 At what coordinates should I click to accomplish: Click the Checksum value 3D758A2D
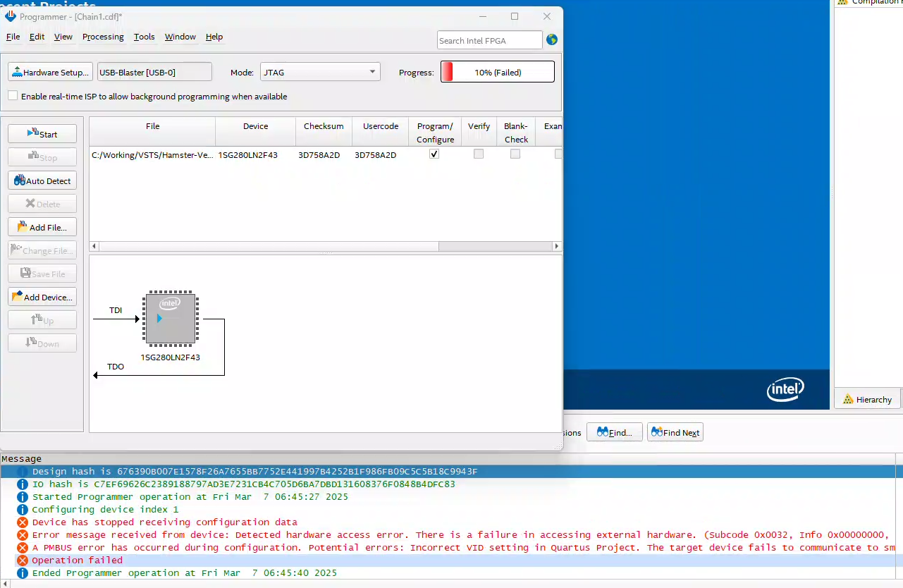tap(319, 154)
